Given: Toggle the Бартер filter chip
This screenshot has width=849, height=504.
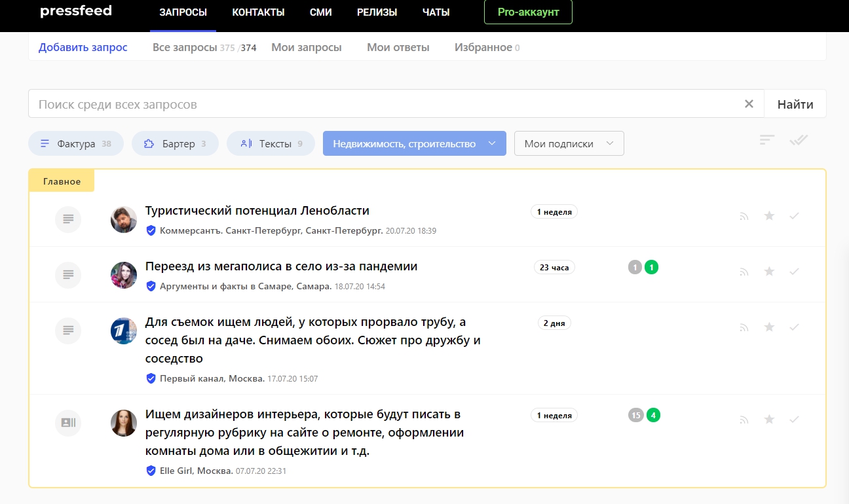Looking at the screenshot, I should 175,144.
